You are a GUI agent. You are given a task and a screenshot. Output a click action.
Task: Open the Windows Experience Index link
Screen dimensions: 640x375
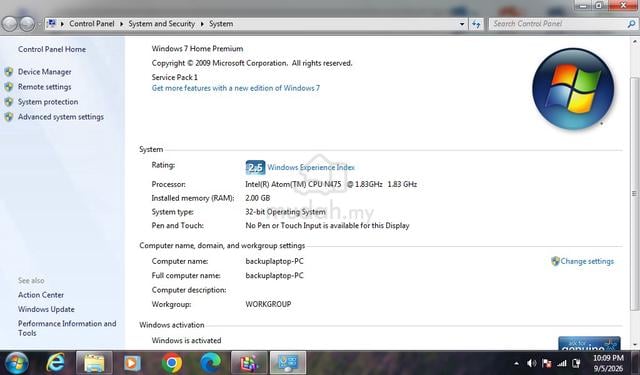tap(311, 167)
